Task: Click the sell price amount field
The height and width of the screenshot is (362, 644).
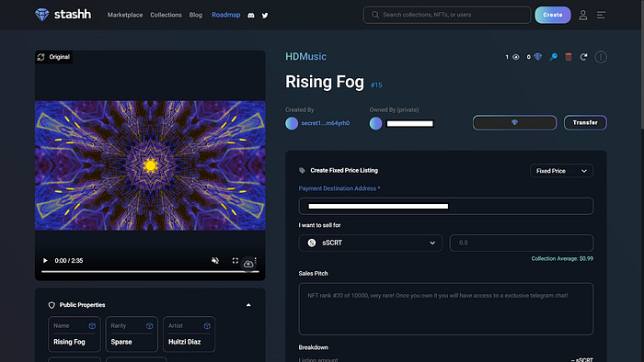Action: coord(522,243)
